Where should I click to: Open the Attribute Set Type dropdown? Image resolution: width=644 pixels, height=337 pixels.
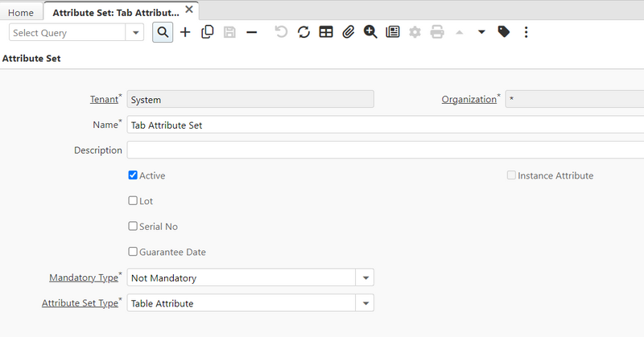coord(365,304)
